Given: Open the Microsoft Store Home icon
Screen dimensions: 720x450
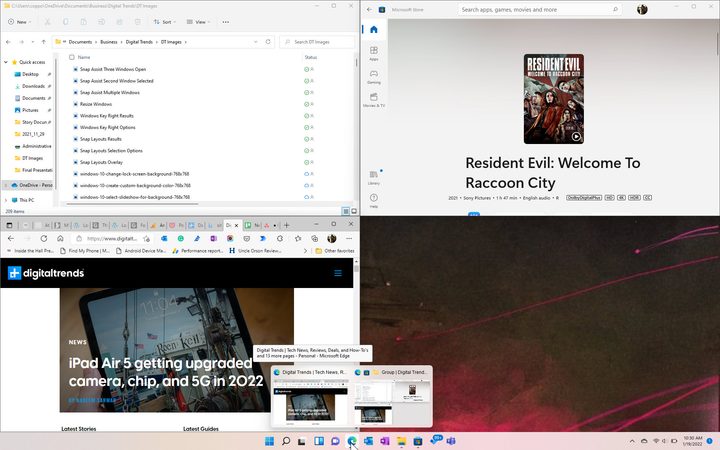Looking at the screenshot, I should click(374, 30).
